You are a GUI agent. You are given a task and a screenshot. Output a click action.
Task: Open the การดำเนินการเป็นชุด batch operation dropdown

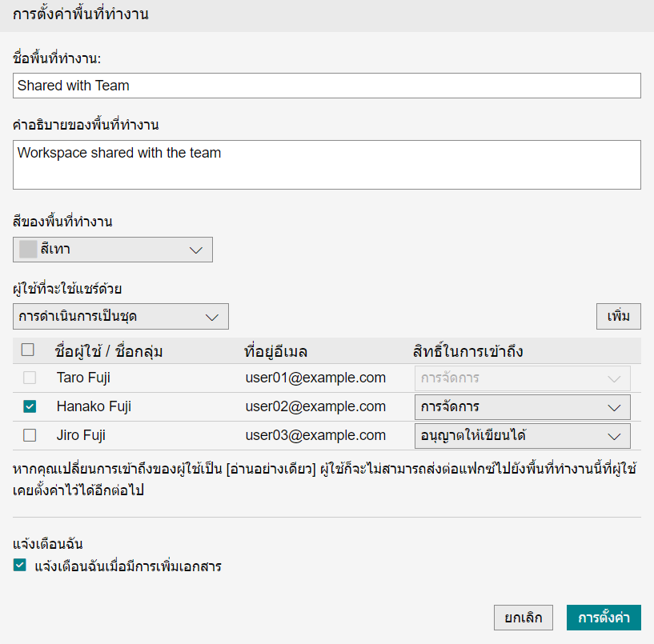point(120,316)
